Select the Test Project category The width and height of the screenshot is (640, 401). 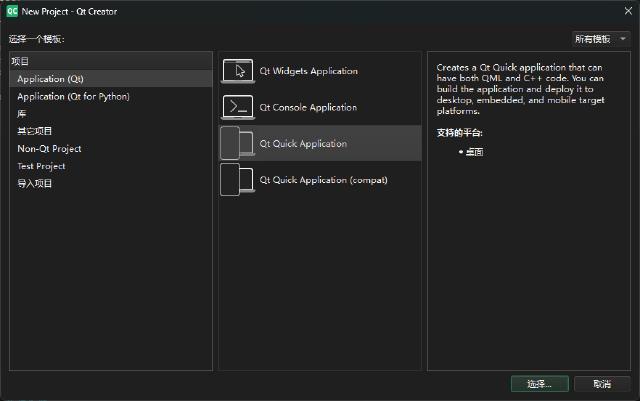(x=41, y=166)
